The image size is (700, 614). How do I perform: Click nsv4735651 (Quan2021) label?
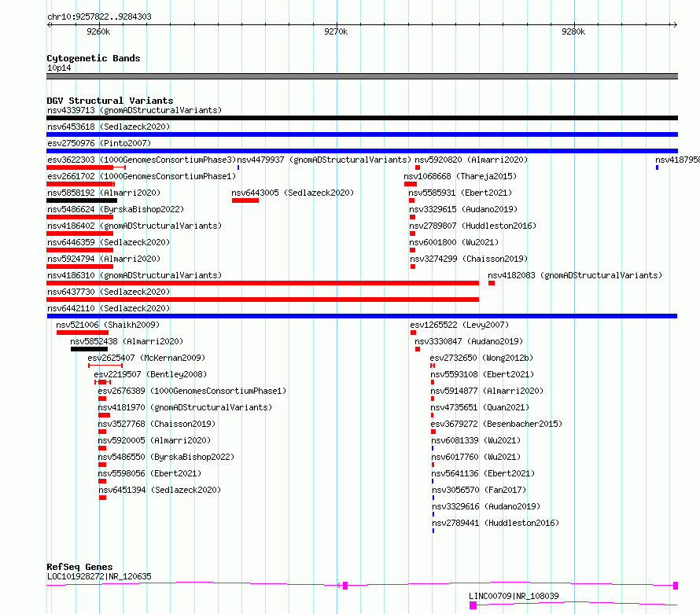coord(480,407)
